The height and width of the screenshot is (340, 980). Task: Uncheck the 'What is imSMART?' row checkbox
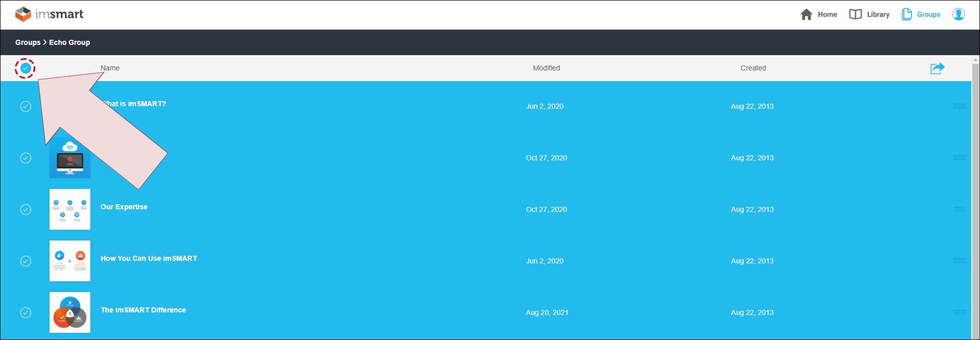click(x=26, y=106)
